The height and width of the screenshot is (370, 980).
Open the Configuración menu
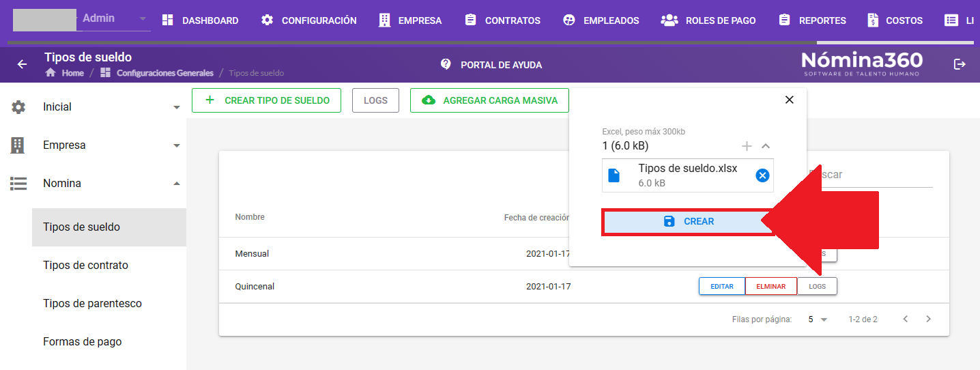click(308, 20)
